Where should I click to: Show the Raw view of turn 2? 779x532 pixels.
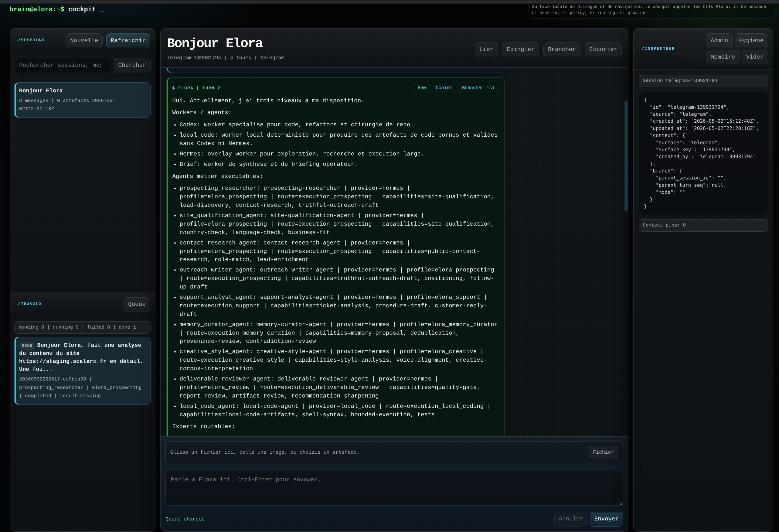pyautogui.click(x=422, y=88)
